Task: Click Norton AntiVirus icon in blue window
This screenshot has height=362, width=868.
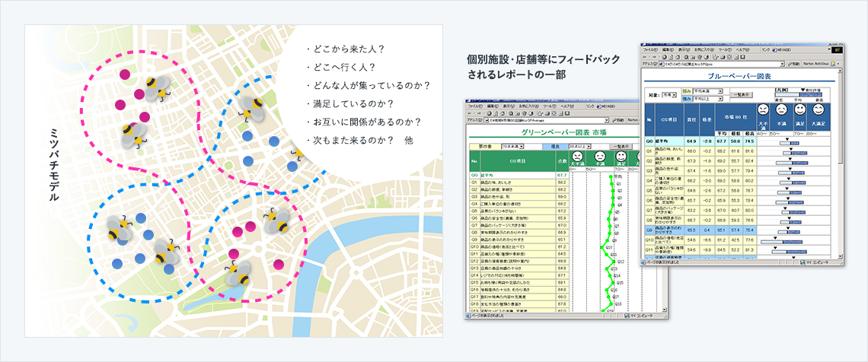Action: [x=832, y=64]
